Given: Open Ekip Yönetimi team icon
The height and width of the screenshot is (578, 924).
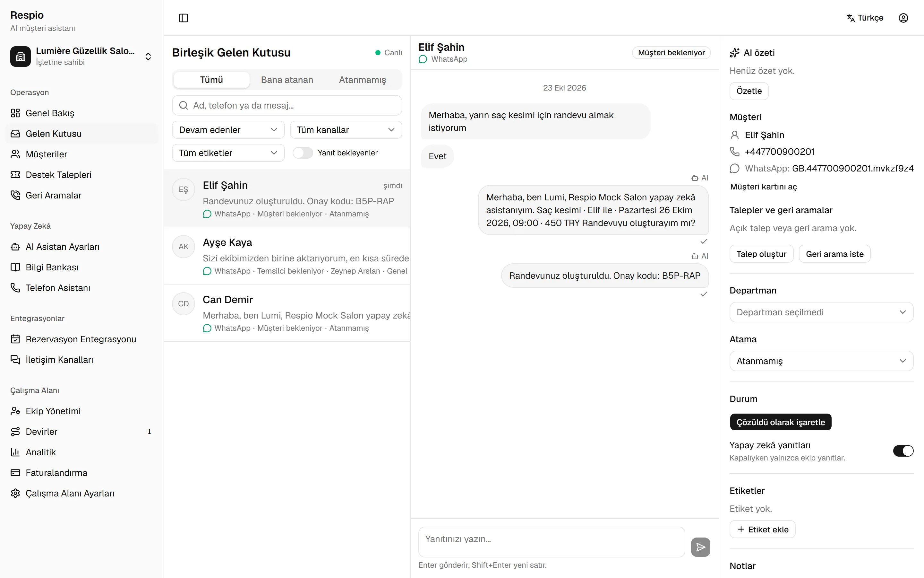Looking at the screenshot, I should click(x=15, y=411).
